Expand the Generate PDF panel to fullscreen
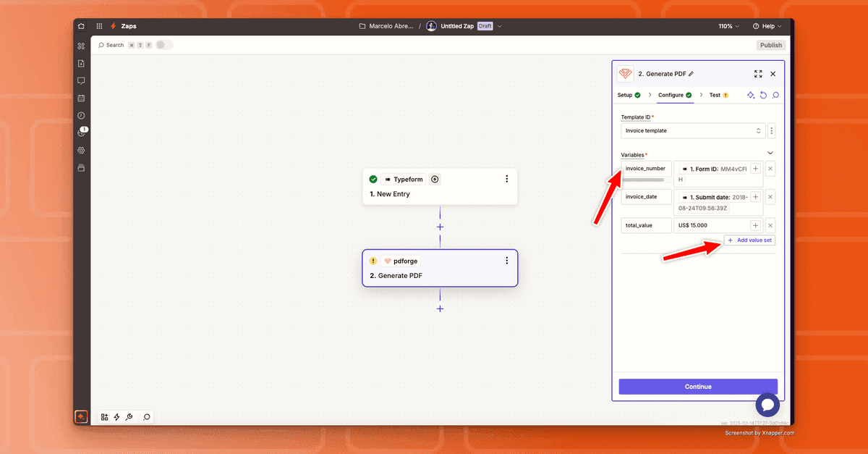The image size is (868, 454). pyautogui.click(x=758, y=74)
